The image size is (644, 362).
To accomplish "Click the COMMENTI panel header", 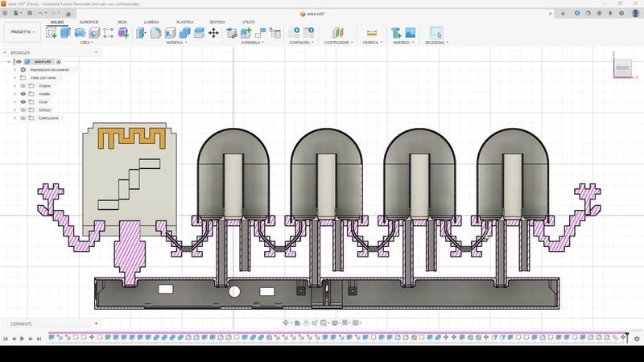I will [x=21, y=323].
